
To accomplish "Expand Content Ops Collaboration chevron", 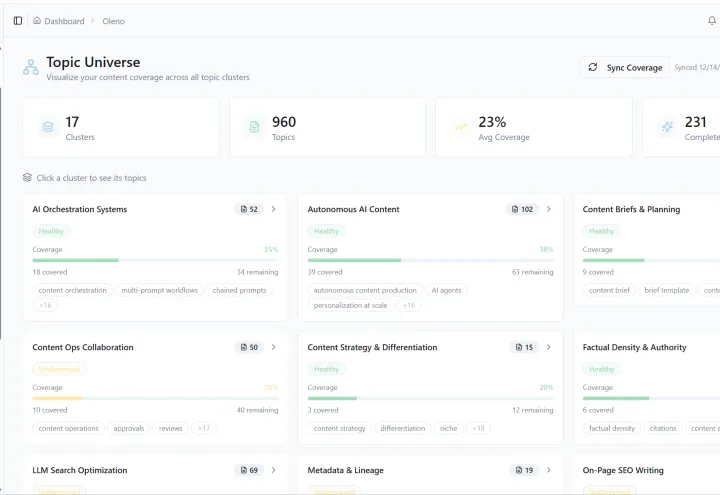I will (x=274, y=347).
